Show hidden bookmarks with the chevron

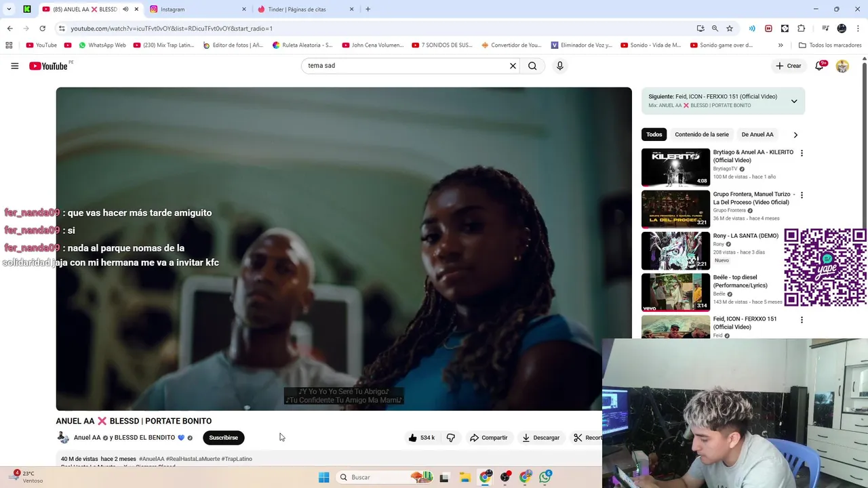coord(781,45)
